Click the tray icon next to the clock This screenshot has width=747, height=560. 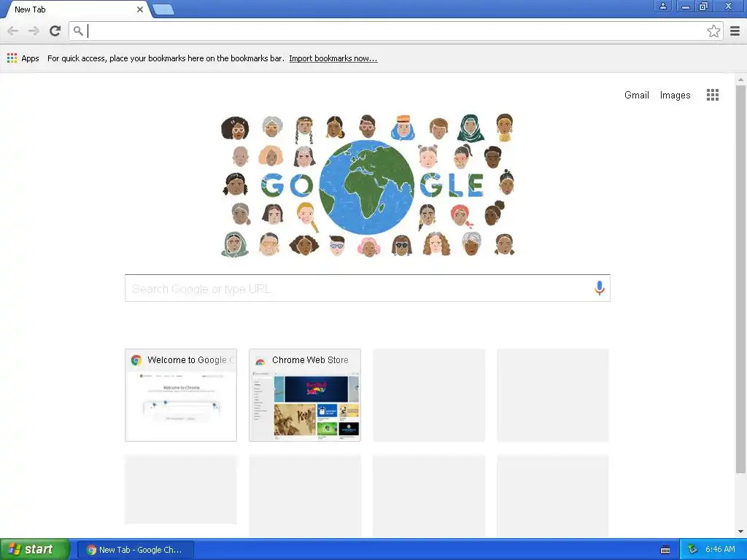(x=692, y=550)
